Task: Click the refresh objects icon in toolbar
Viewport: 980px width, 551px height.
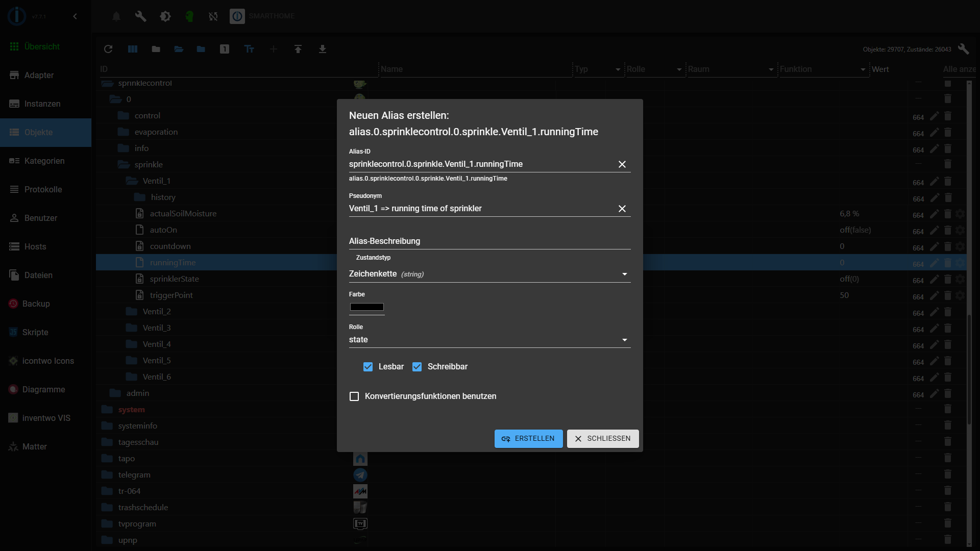Action: pos(108,49)
